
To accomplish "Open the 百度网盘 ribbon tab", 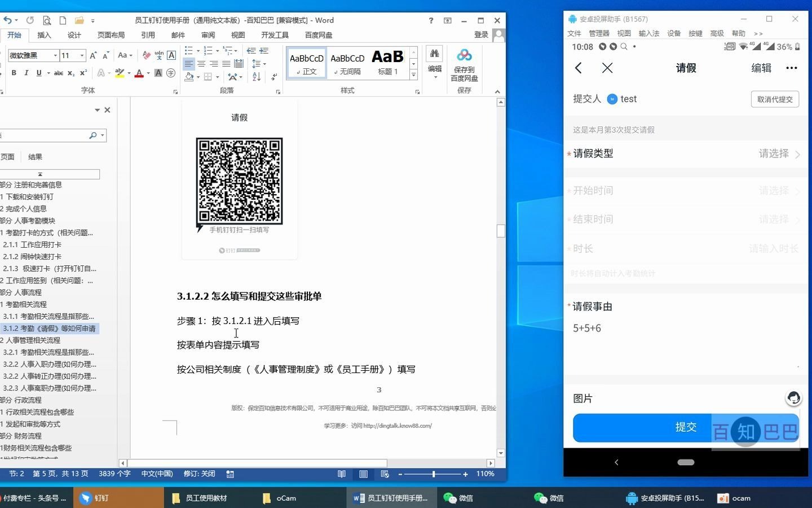I will pyautogui.click(x=319, y=35).
